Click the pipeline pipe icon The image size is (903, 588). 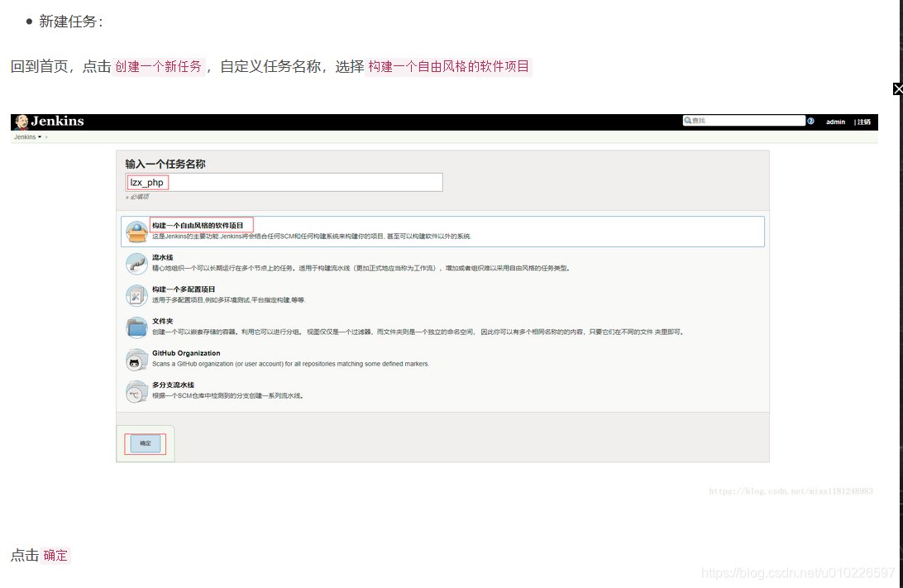[x=137, y=264]
